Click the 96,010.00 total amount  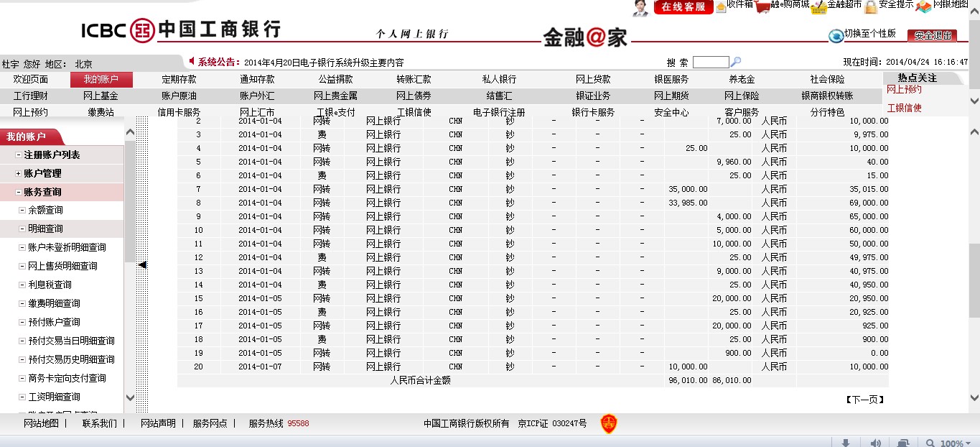[x=688, y=381]
